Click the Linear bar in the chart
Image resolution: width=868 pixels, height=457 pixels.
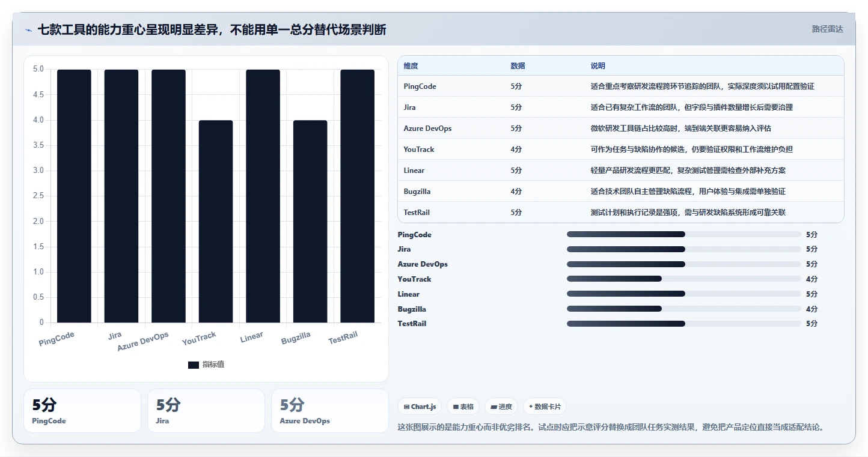[x=263, y=196]
